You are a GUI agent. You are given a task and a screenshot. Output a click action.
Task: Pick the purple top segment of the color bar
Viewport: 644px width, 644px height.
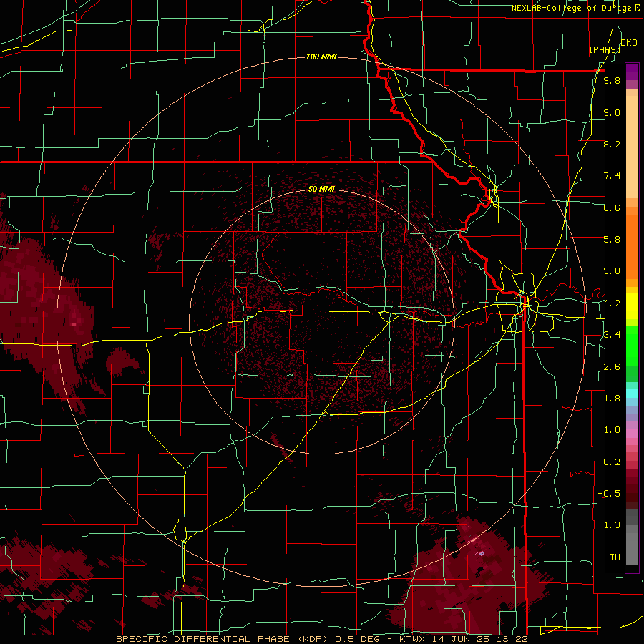632,72
